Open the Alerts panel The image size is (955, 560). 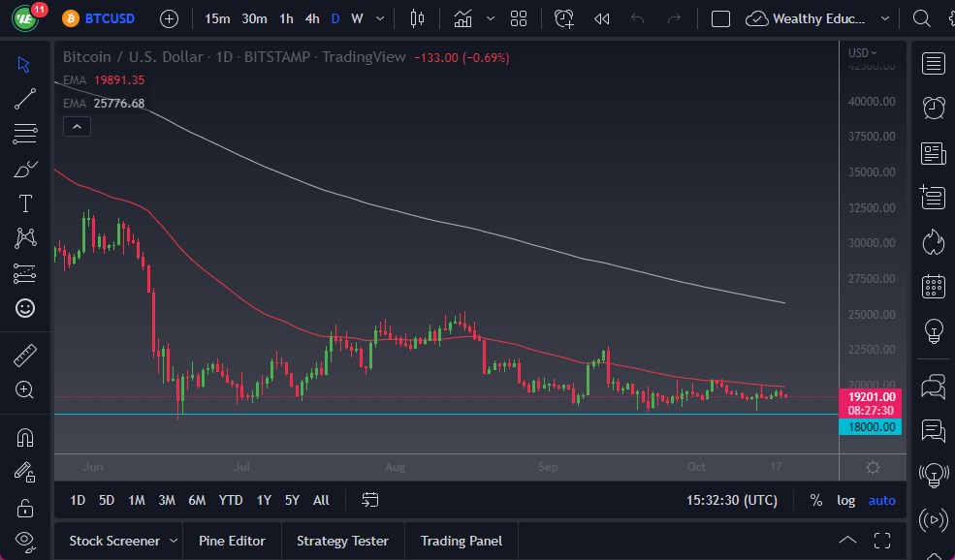coord(932,108)
